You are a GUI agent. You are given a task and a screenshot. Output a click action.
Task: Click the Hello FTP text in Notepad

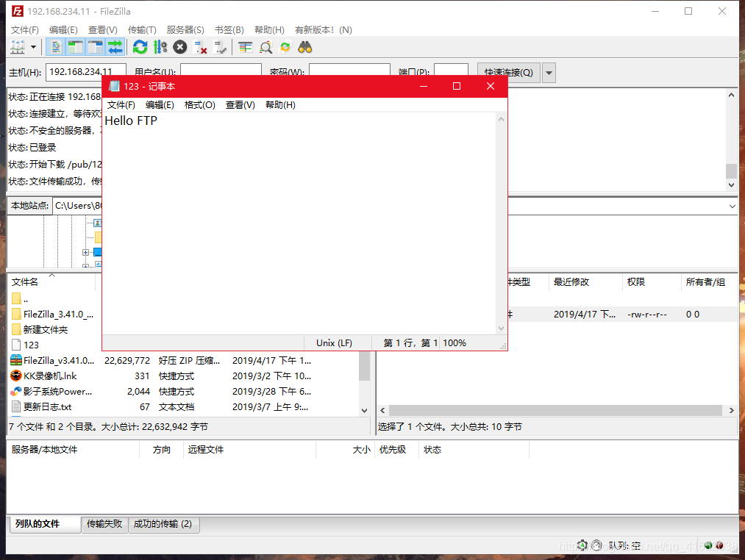[131, 121]
